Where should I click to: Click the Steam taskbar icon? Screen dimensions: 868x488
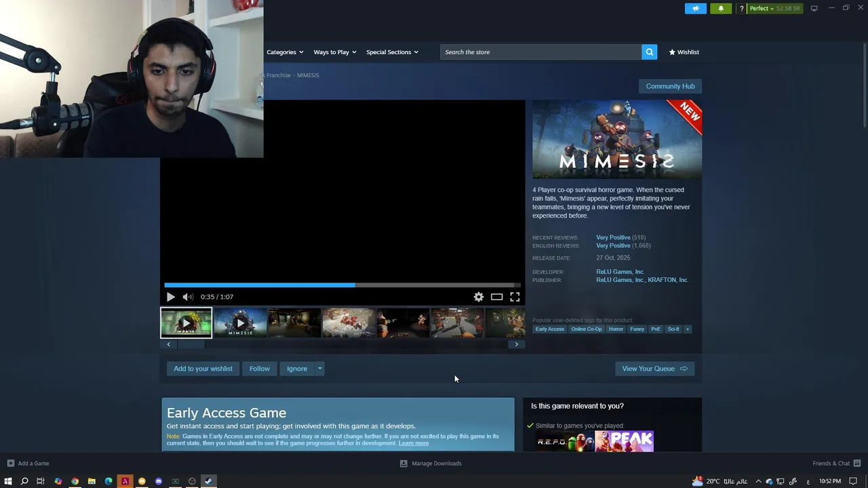pos(208,481)
